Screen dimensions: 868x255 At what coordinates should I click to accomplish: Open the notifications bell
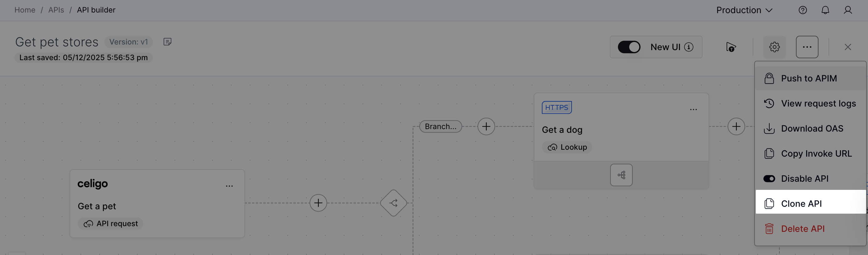[x=825, y=10]
